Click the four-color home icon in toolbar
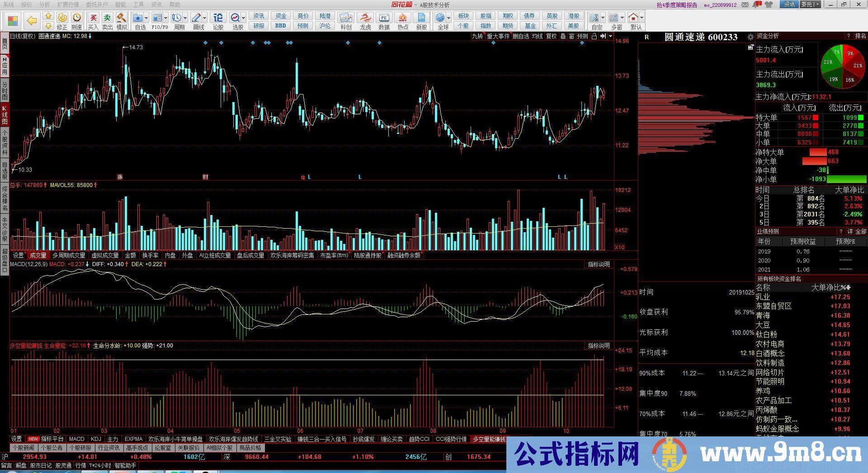 (13, 21)
